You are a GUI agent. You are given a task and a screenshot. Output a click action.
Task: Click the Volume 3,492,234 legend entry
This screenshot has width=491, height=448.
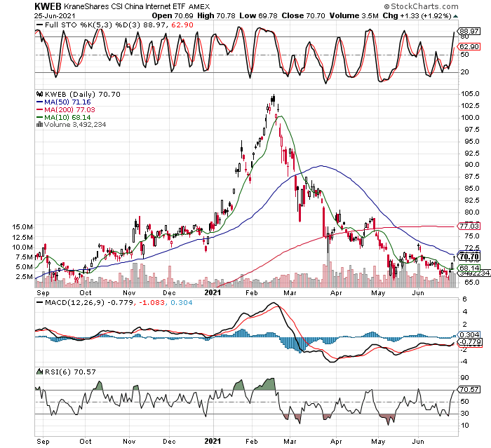(x=75, y=124)
